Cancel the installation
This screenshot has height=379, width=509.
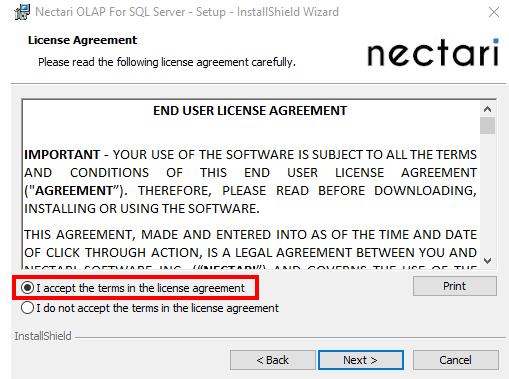(x=456, y=360)
